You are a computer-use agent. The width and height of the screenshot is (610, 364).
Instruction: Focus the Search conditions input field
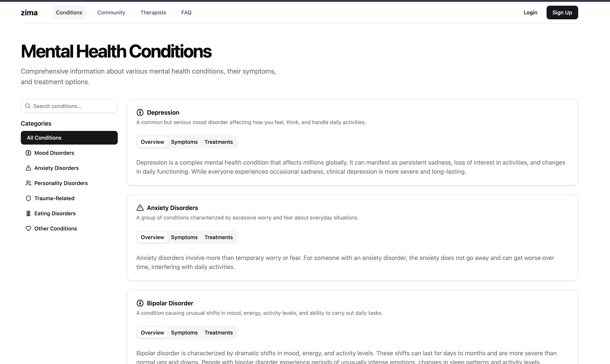click(x=74, y=106)
